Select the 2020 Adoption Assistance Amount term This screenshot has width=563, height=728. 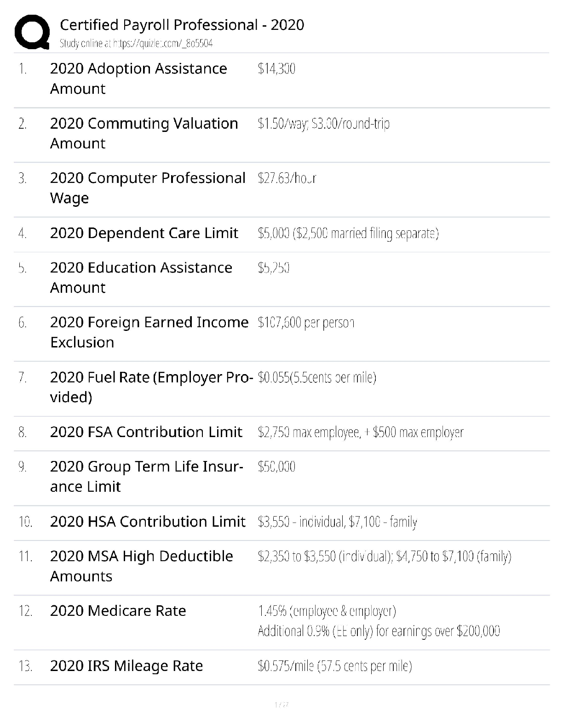pos(138,78)
